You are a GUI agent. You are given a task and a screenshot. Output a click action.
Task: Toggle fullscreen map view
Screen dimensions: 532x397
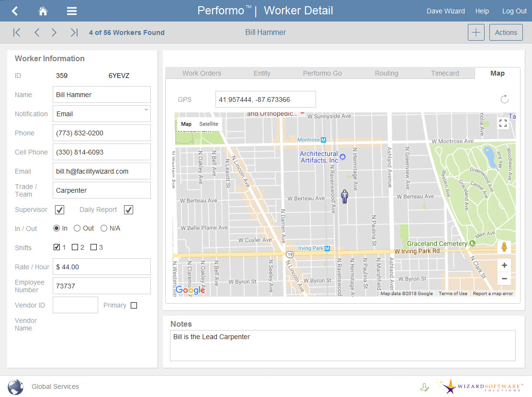click(x=503, y=123)
